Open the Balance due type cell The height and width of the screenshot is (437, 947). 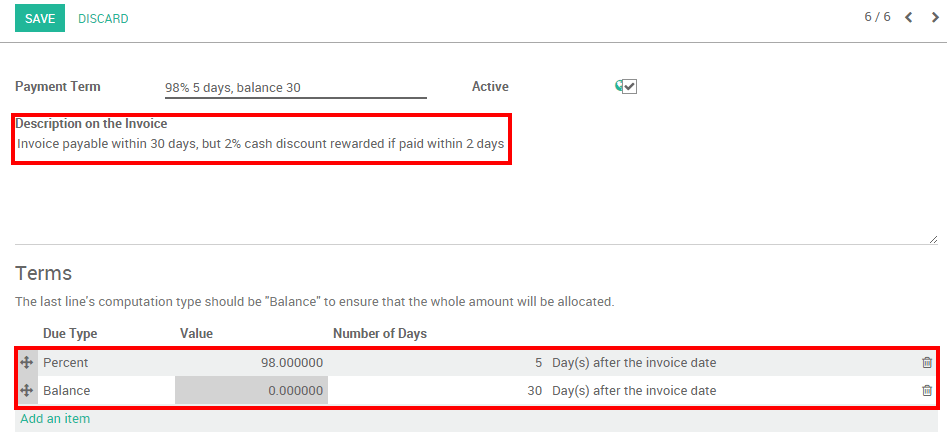tap(105, 391)
